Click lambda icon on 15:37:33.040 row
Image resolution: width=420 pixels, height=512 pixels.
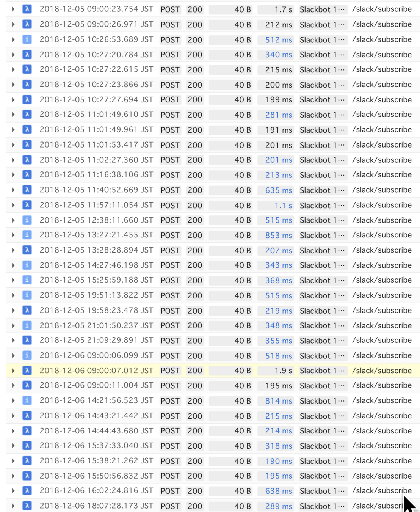[x=27, y=446]
